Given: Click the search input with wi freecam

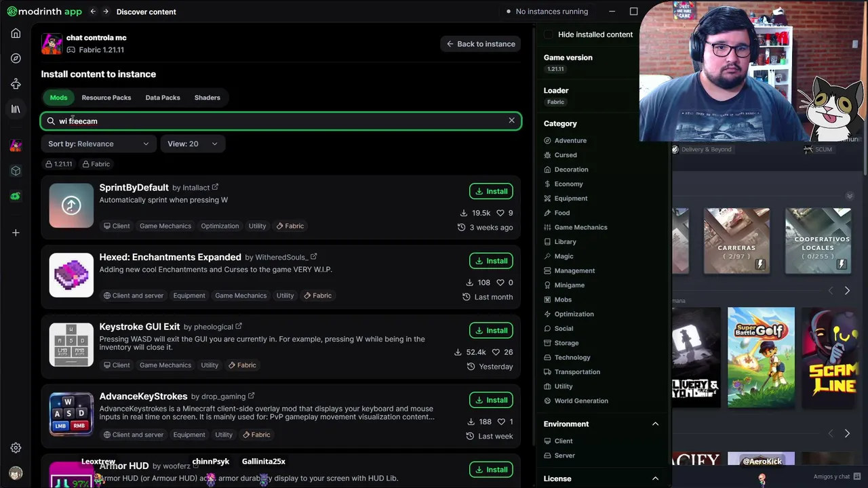Looking at the screenshot, I should click(281, 121).
